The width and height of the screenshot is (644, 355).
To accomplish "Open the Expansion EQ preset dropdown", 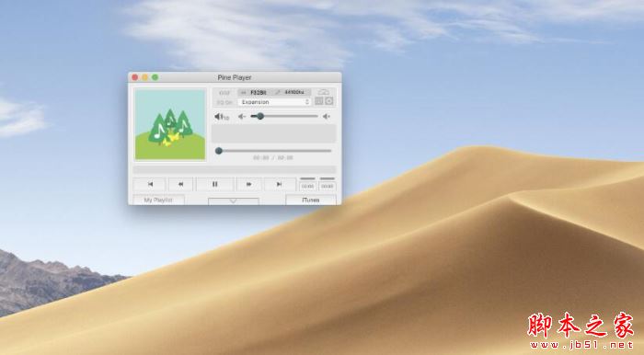I will tap(274, 102).
